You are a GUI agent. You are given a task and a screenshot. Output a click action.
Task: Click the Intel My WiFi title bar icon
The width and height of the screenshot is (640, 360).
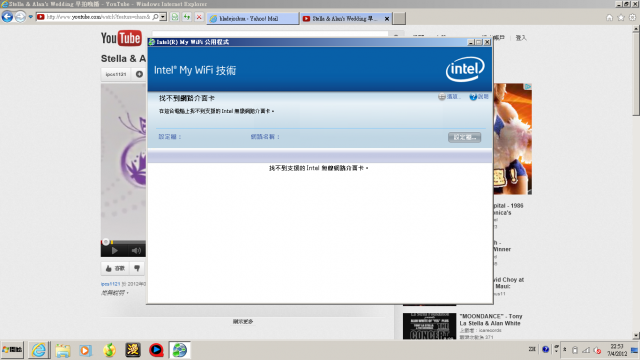[152, 42]
